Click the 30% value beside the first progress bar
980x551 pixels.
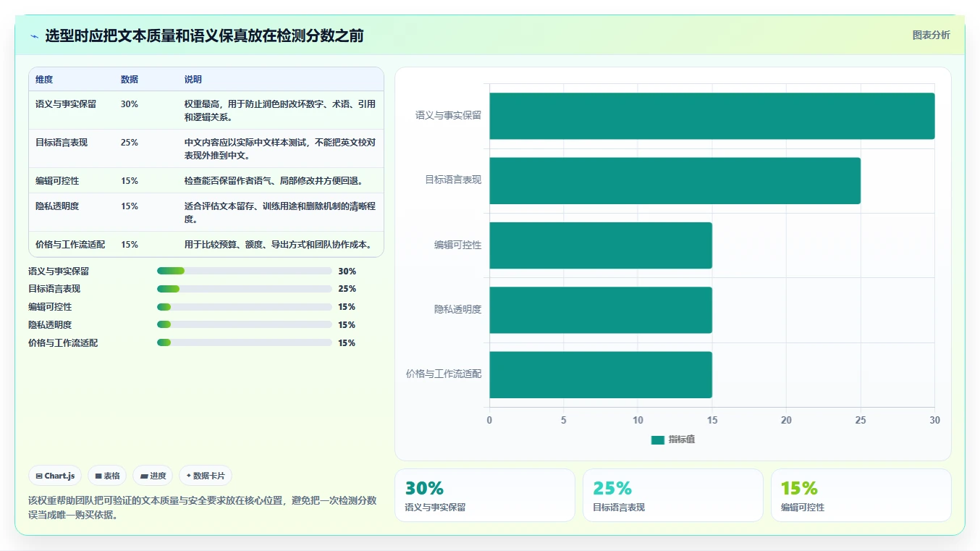click(x=347, y=272)
